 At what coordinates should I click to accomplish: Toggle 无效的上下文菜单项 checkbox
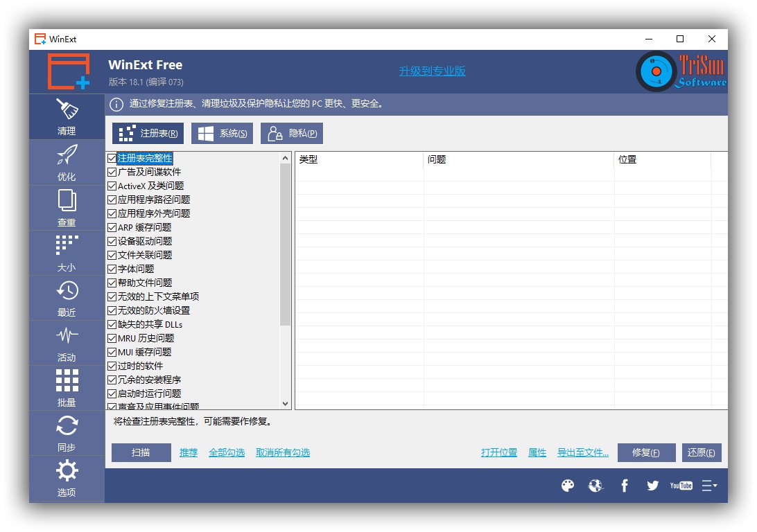[112, 297]
